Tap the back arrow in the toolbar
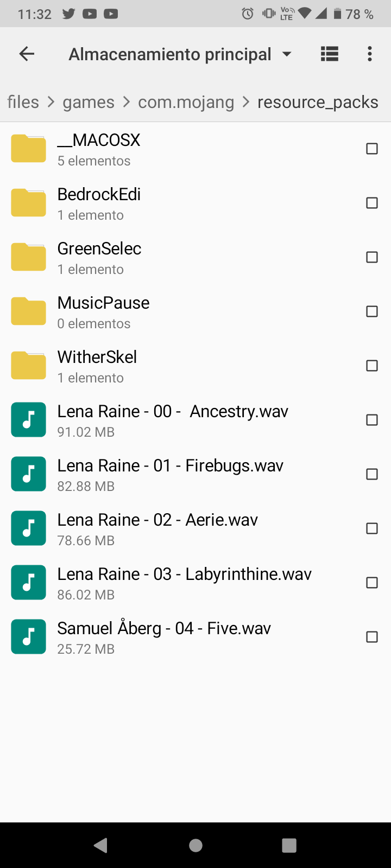This screenshot has width=391, height=868. point(27,54)
